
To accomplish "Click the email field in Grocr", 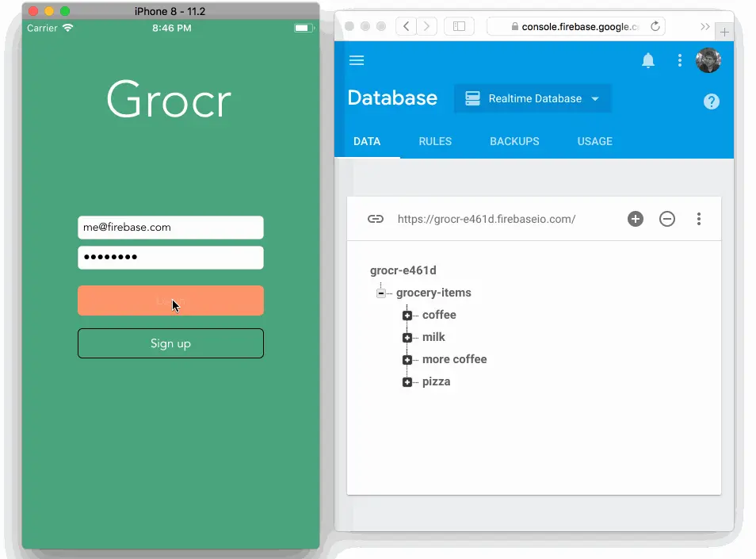I will (170, 228).
